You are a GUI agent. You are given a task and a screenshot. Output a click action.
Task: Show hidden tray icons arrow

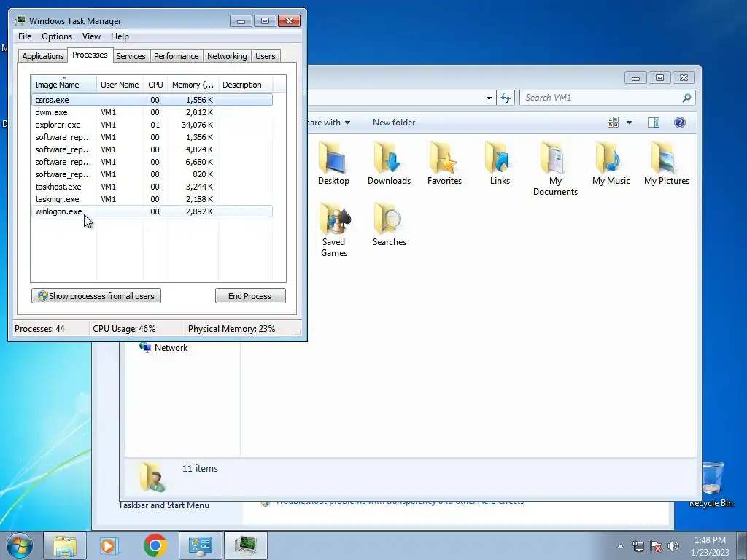pos(620,546)
